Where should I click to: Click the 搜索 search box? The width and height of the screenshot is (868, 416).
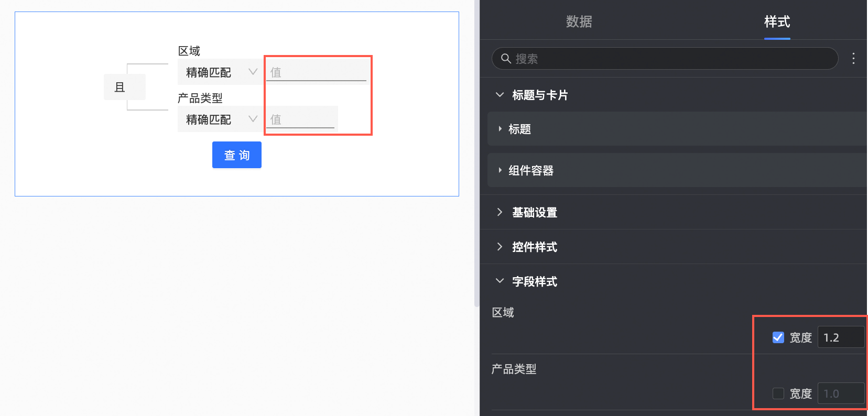pyautogui.click(x=671, y=59)
